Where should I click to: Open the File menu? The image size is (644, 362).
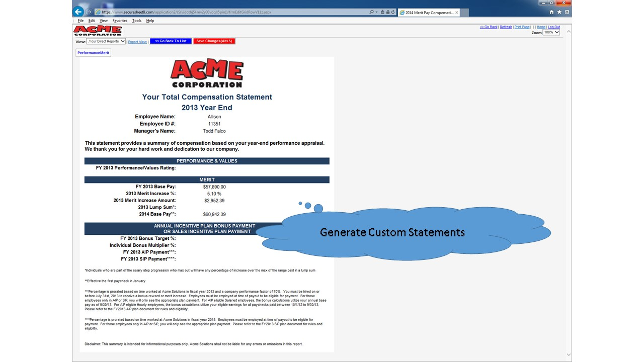pos(80,21)
